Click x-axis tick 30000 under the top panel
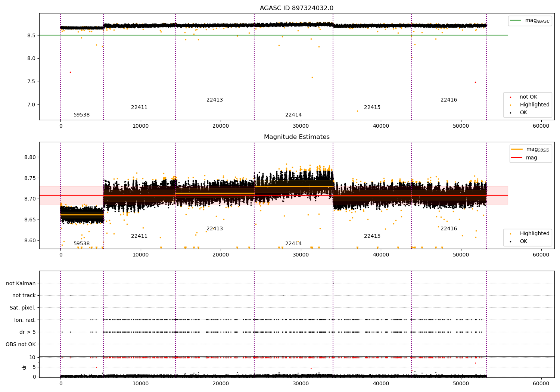 pyautogui.click(x=301, y=126)
